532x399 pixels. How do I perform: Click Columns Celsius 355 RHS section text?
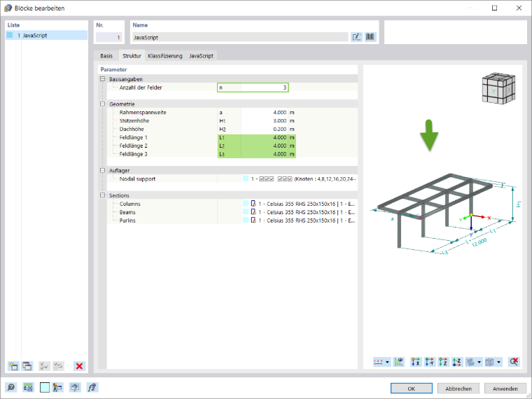(x=307, y=204)
